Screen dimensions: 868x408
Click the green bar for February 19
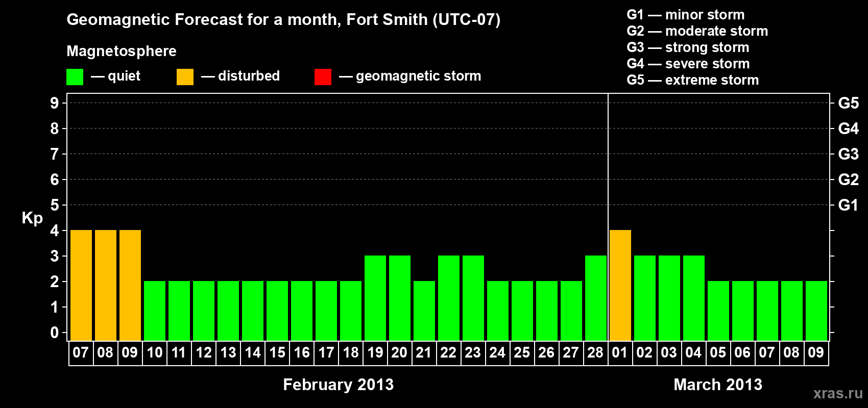[375, 298]
